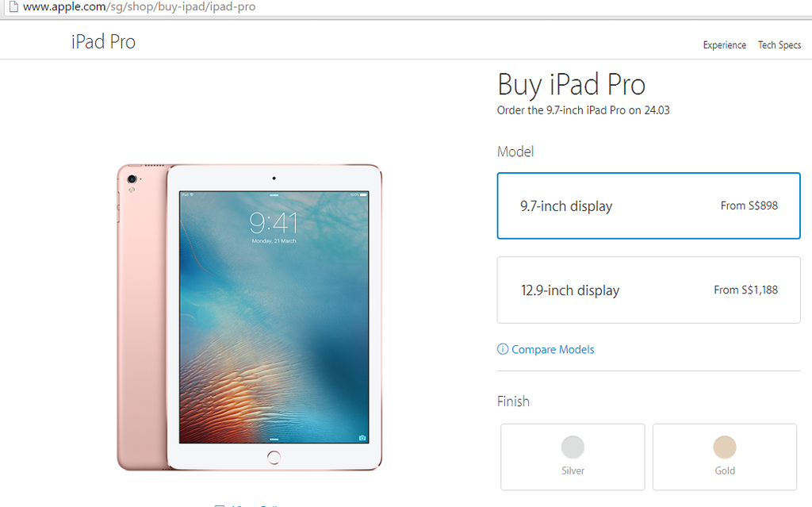Open the Compare Models link

pyautogui.click(x=553, y=349)
